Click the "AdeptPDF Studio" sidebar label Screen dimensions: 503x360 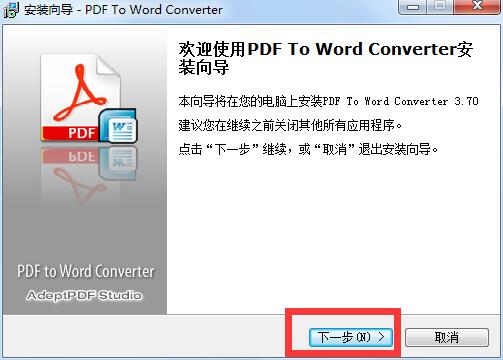(x=84, y=295)
